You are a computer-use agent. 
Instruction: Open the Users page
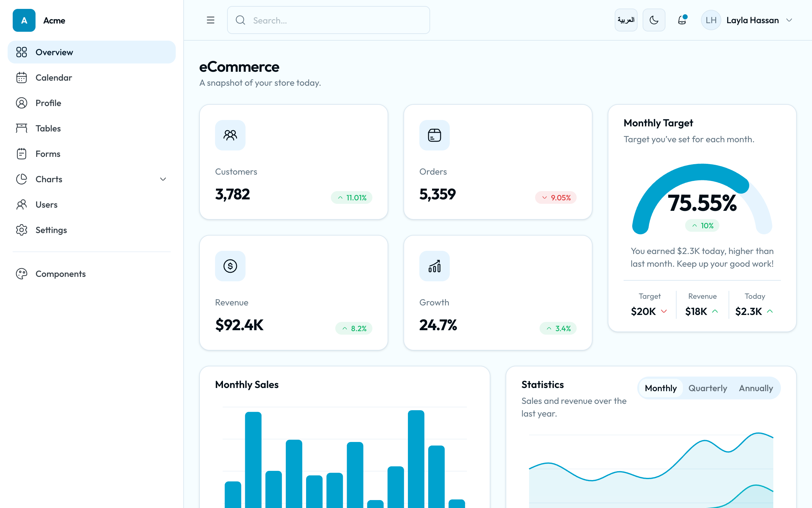click(92, 204)
